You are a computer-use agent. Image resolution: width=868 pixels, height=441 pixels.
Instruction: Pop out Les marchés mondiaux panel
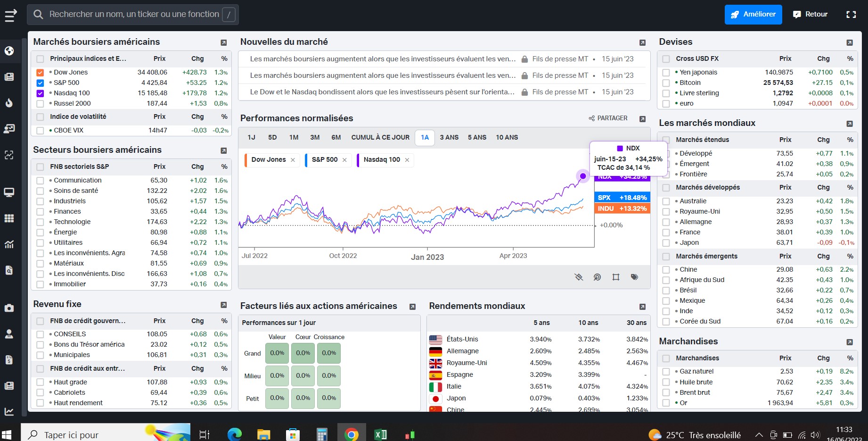850,124
